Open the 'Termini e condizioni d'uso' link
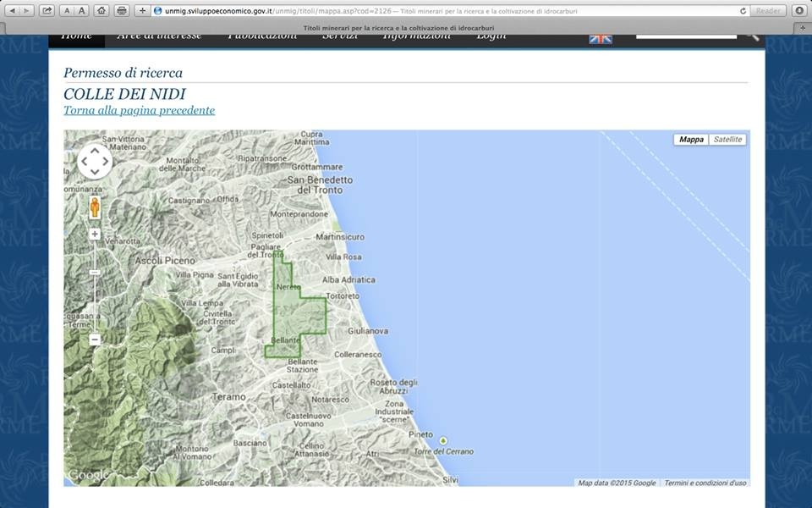The image size is (812, 508). click(x=705, y=483)
